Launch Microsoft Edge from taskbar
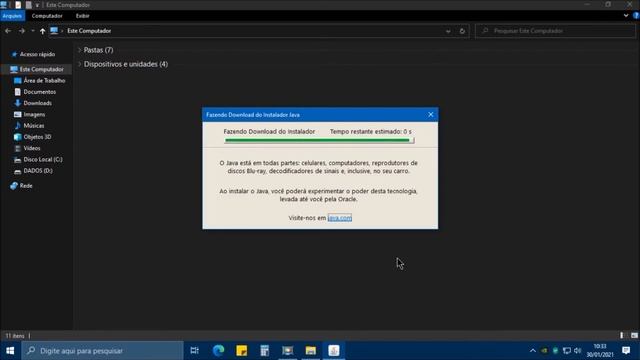Image resolution: width=640 pixels, height=360 pixels. [218, 351]
